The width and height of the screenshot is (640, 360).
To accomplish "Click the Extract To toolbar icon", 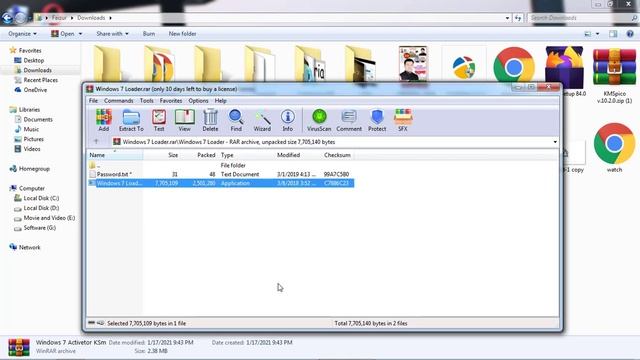I will click(131, 120).
